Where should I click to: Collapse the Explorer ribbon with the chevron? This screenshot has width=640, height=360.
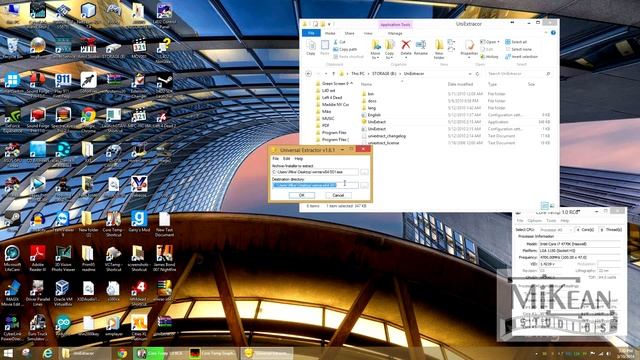(x=546, y=33)
